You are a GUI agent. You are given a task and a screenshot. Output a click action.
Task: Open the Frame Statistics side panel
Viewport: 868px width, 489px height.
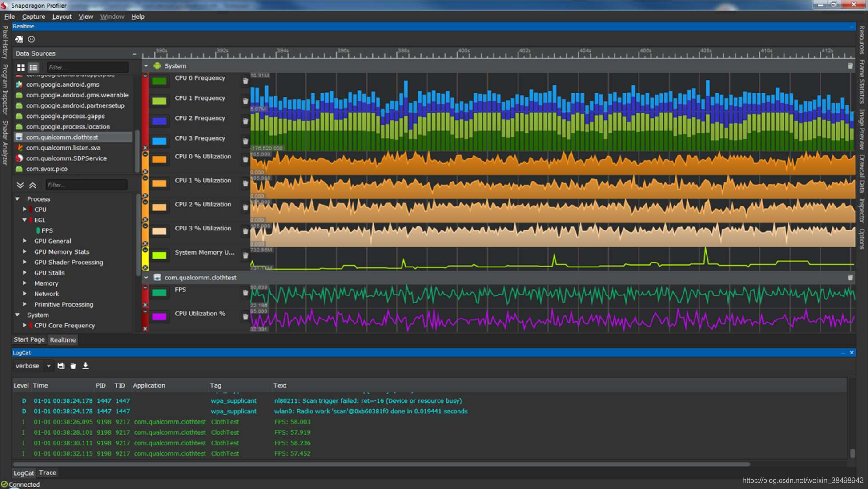[x=862, y=81]
